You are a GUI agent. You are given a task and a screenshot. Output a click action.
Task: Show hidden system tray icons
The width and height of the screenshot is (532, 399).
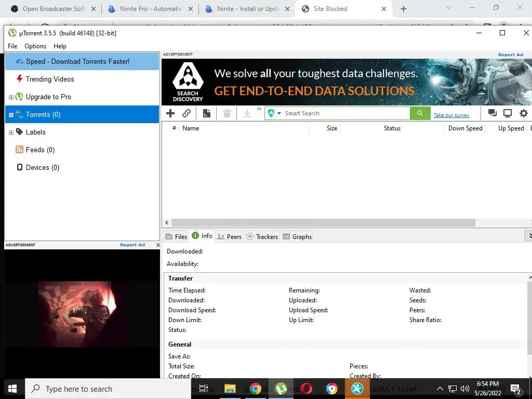pyautogui.click(x=440, y=389)
